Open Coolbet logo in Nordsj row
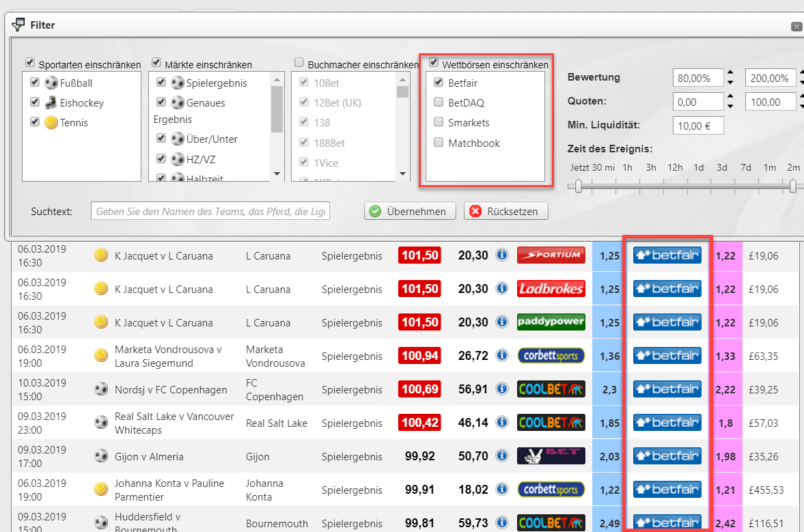 pos(551,389)
